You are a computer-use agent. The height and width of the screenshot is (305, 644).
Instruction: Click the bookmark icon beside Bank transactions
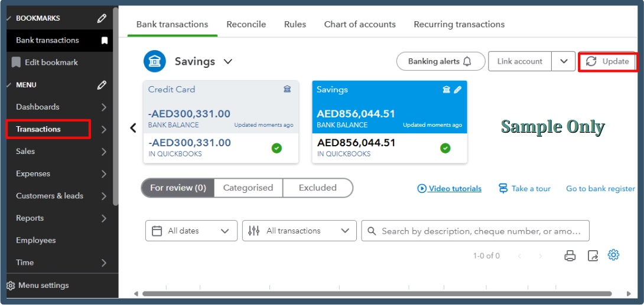[105, 41]
